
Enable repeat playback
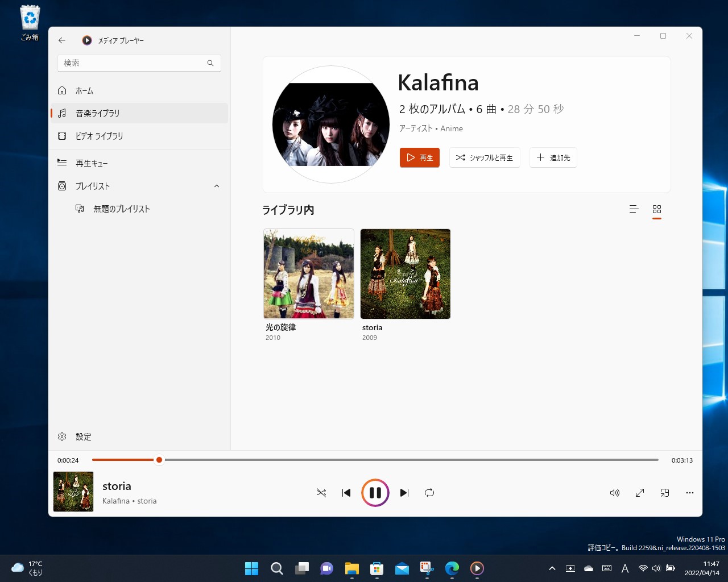coord(429,492)
